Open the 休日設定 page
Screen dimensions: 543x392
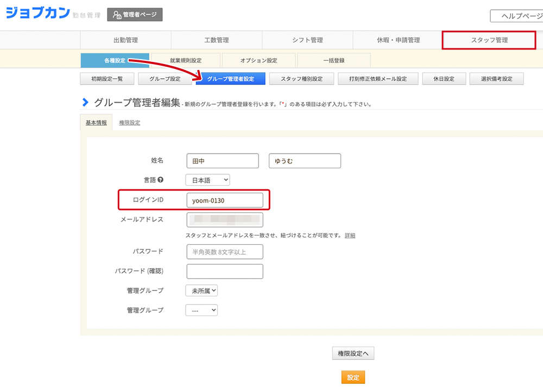(443, 79)
